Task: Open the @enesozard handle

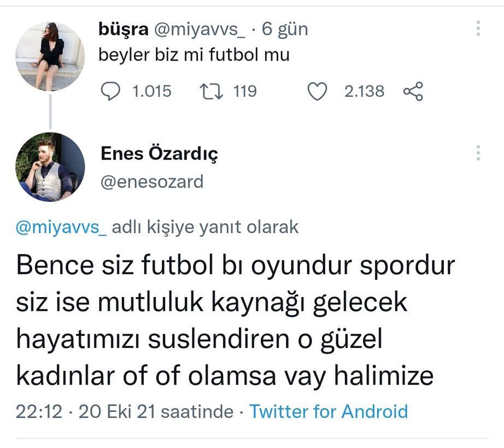Action: (152, 181)
